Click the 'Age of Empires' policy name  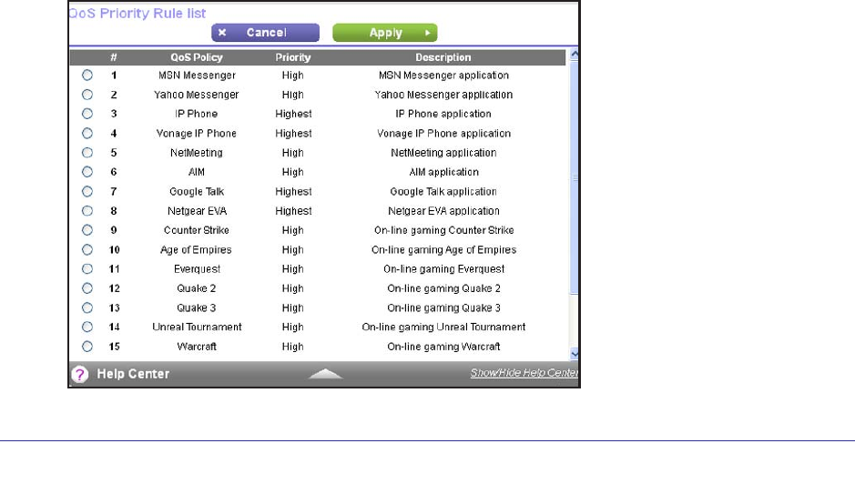[196, 250]
